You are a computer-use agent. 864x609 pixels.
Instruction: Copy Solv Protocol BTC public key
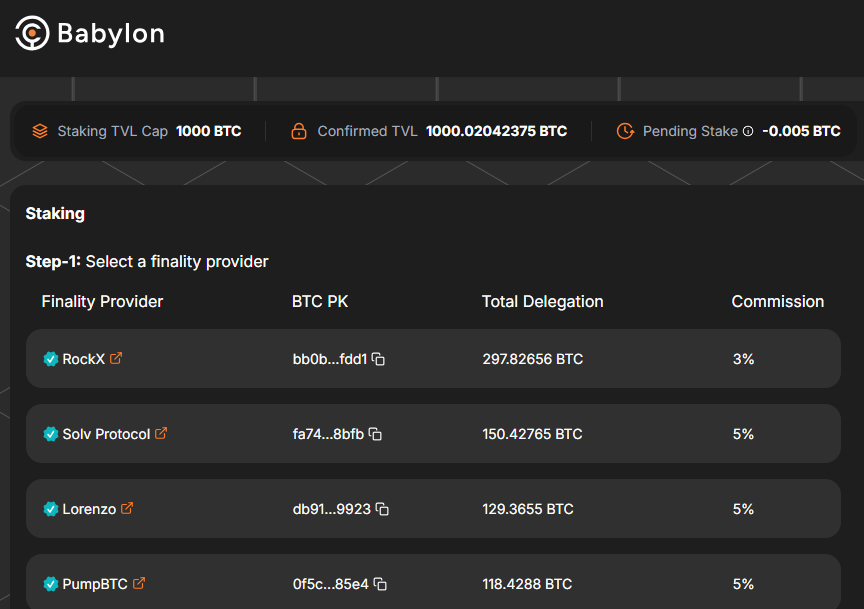375,434
